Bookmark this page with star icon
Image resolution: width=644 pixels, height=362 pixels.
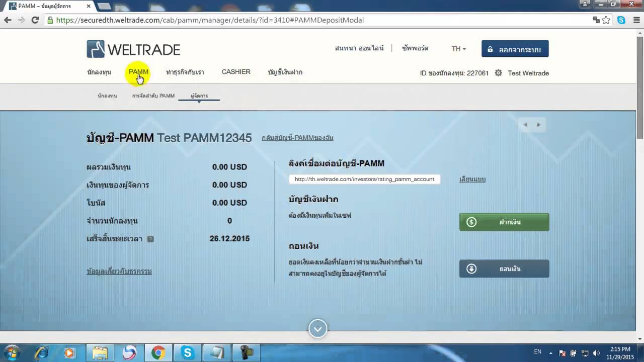606,20
